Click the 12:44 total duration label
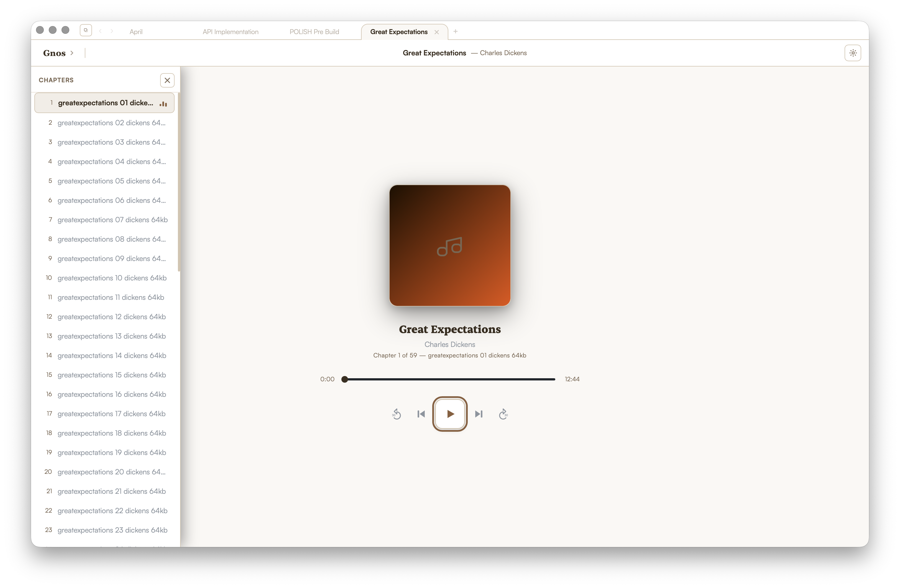This screenshot has height=588, width=900. point(572,379)
